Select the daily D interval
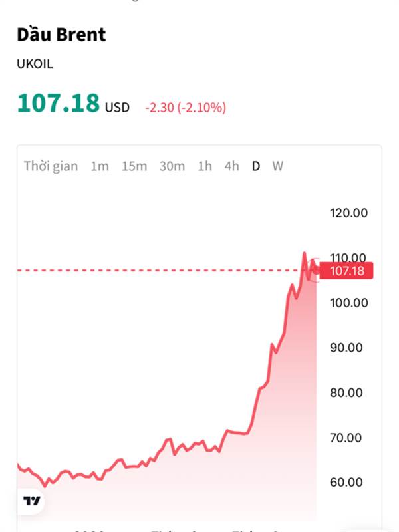Image resolution: width=399 pixels, height=532 pixels. (x=256, y=166)
